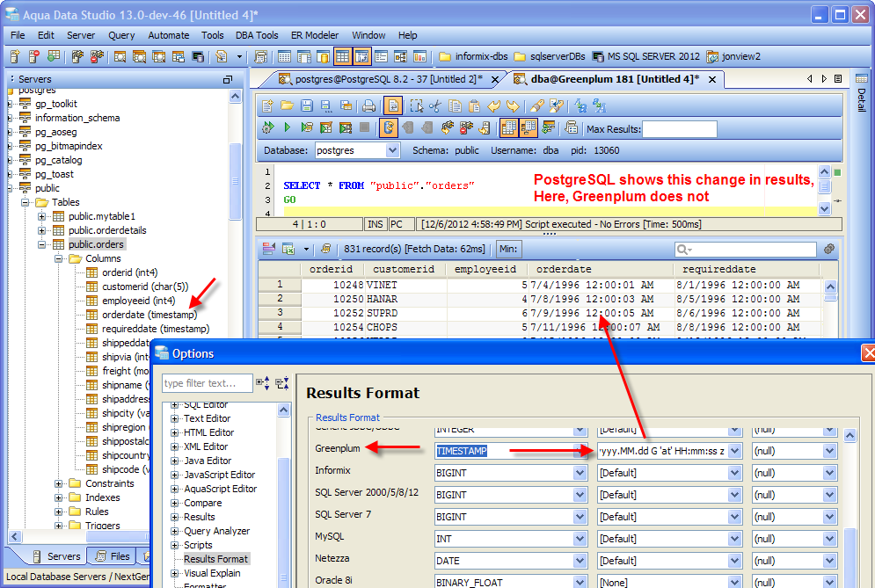Open the informix-dbs bookmark folder
This screenshot has width=875, height=588.
474,56
